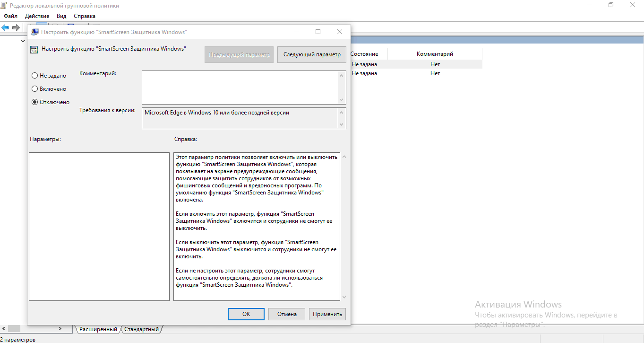Confirm with the OK button

coord(246,314)
